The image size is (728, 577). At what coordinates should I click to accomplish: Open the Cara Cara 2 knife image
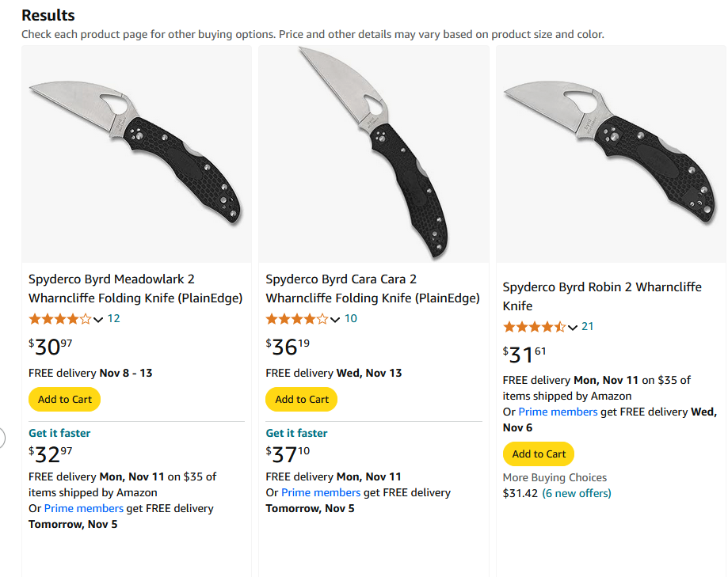(372, 150)
